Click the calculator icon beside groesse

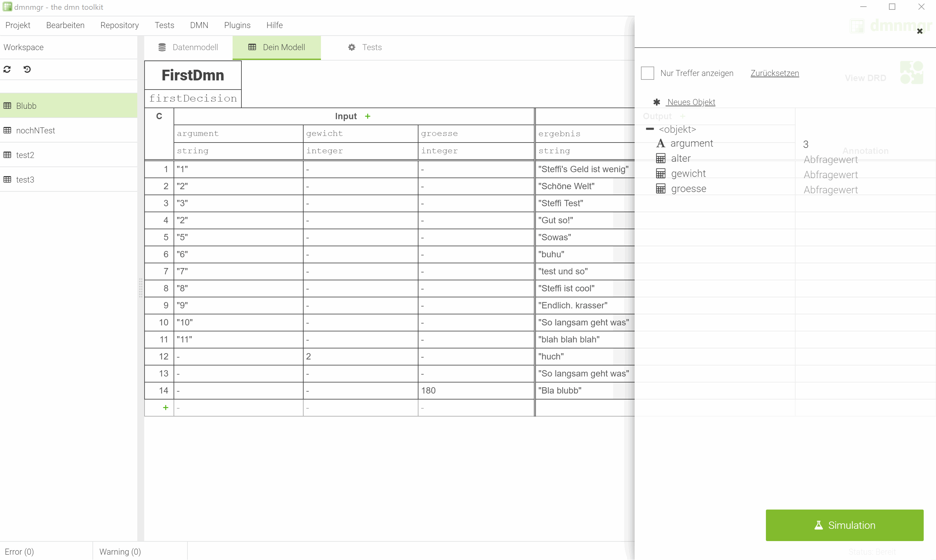coord(661,189)
